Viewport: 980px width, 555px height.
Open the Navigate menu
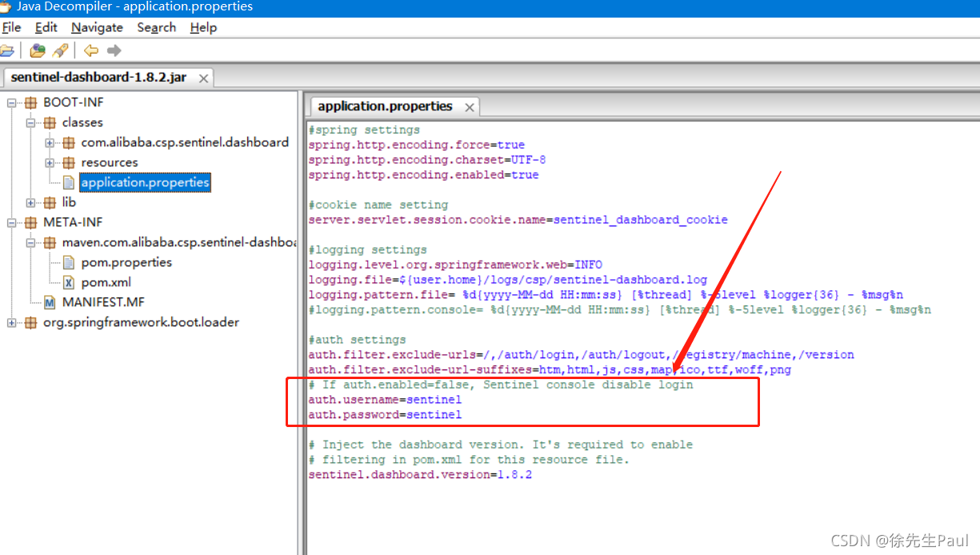[x=97, y=27]
